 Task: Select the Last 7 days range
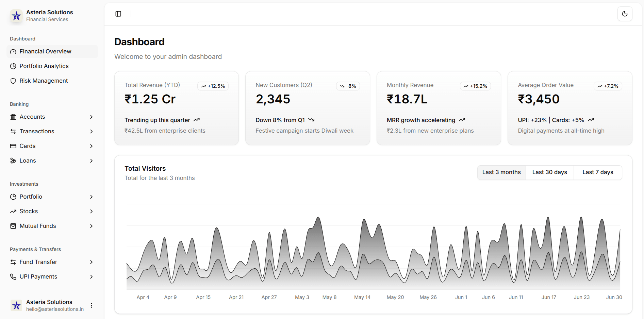point(598,172)
